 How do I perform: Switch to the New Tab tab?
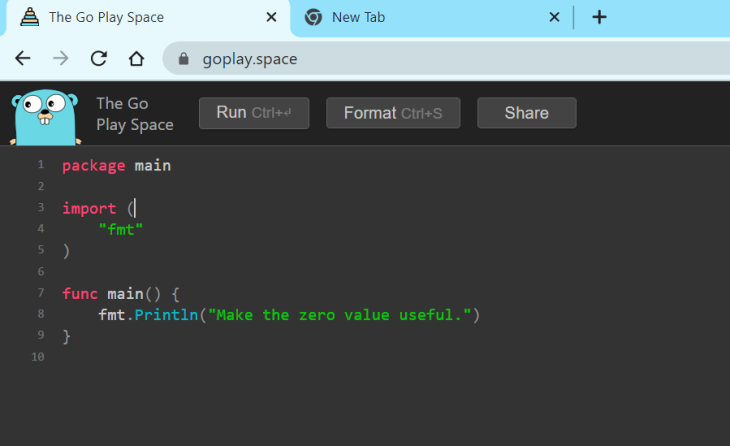[x=420, y=17]
